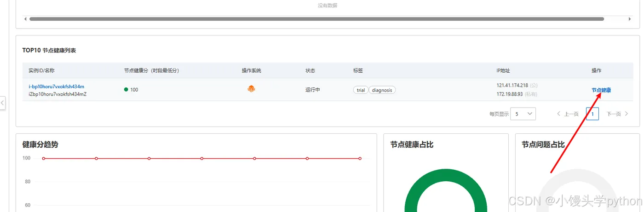Viewport: 644px width, 212px height.
Task: Click the public IP 121.41.174.218
Action: click(x=512, y=86)
